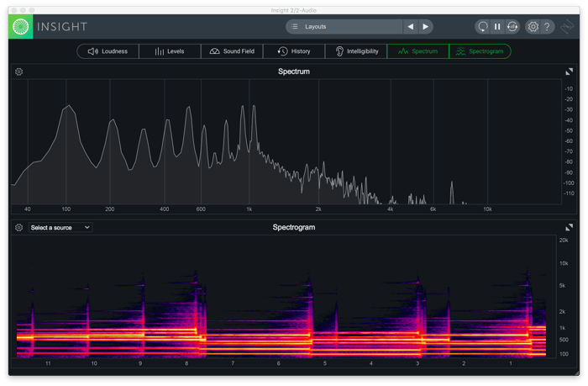588x386 pixels.
Task: Hide the Spectrum module using its green tab
Action: [418, 51]
